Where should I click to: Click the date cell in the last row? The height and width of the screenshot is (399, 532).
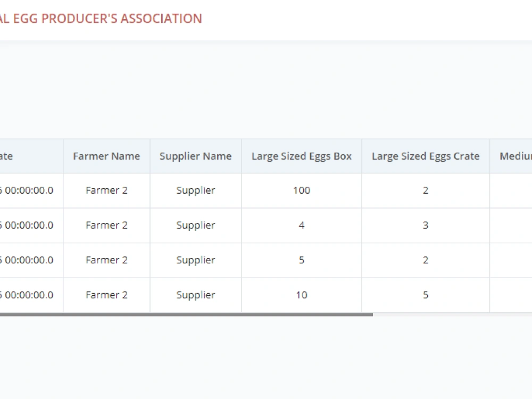pyautogui.click(x=31, y=295)
